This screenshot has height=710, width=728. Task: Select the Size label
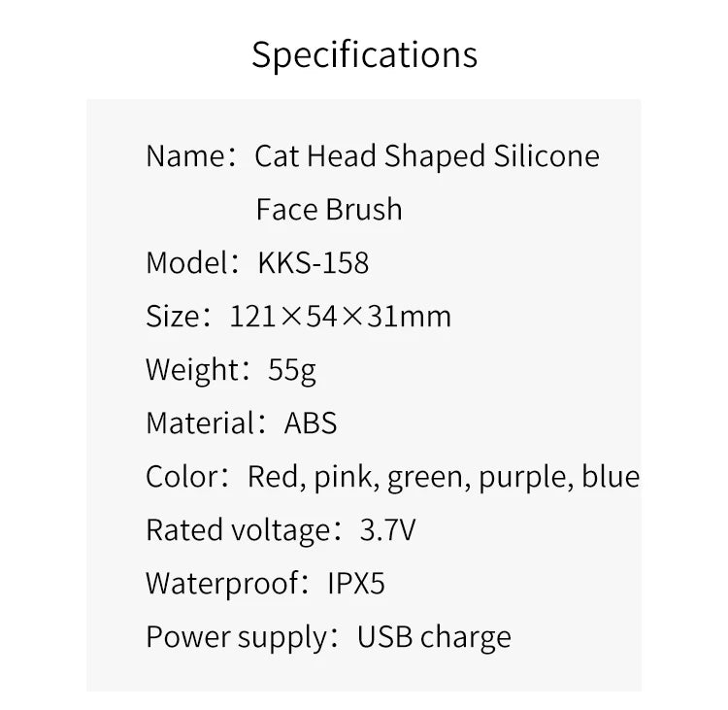[x=174, y=317]
